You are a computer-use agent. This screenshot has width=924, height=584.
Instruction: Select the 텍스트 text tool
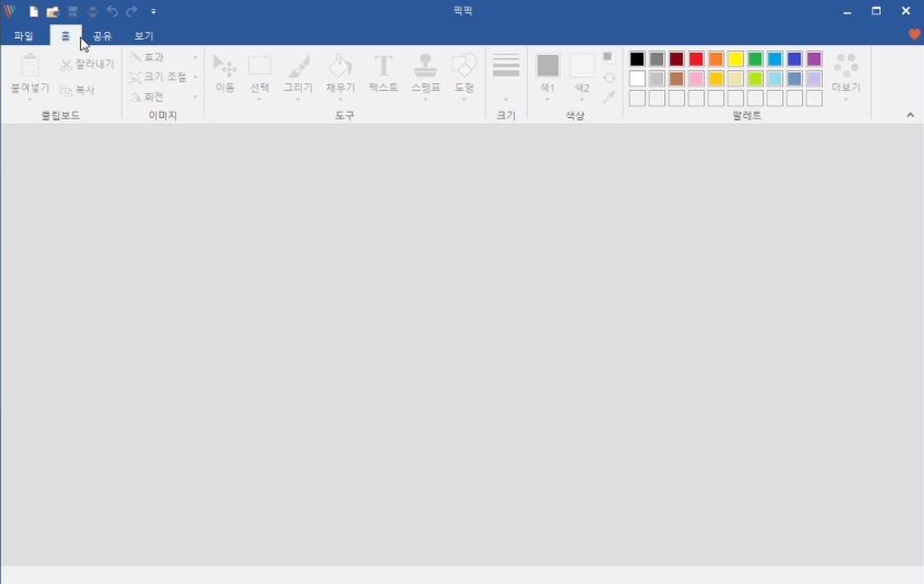click(383, 74)
